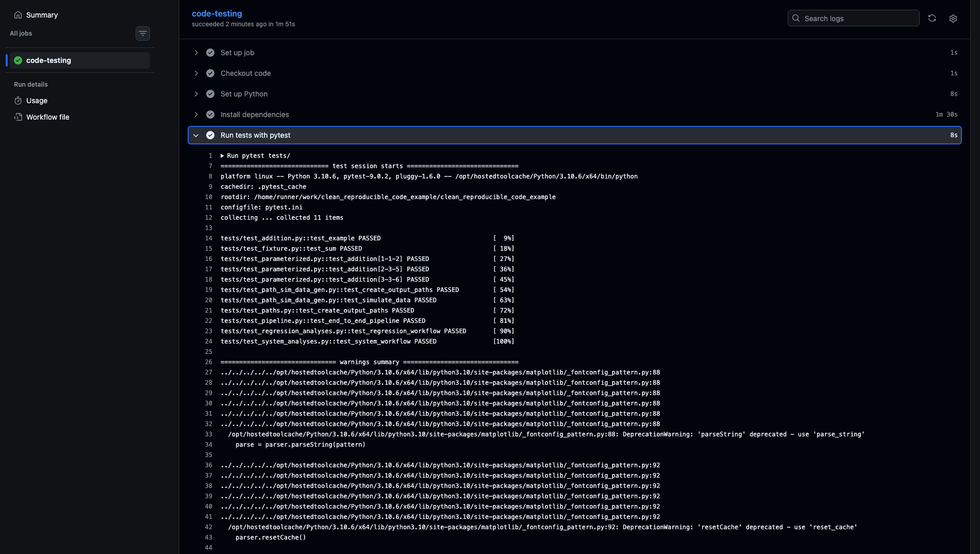Click the search magnifier icon
Image resolution: width=980 pixels, height=554 pixels.
tap(796, 18)
